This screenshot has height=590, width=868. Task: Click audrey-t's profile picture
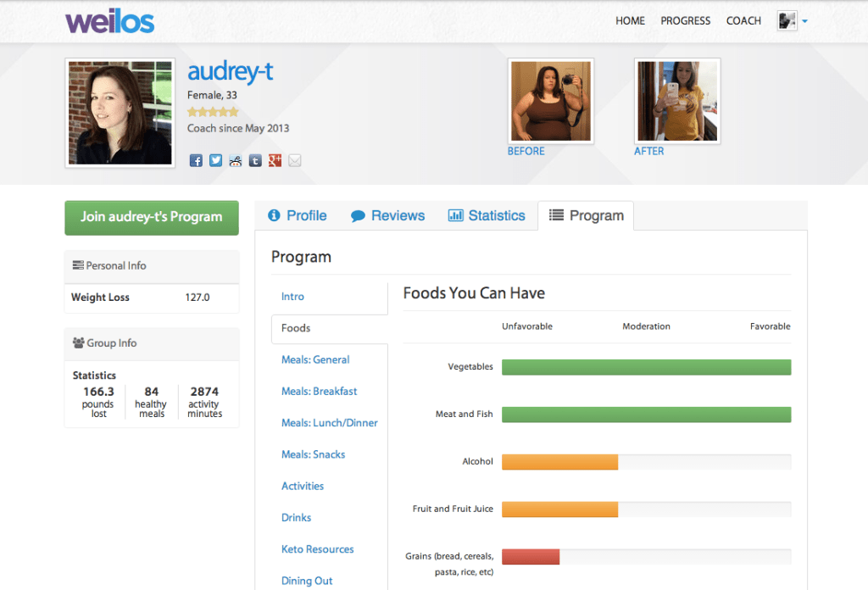(x=120, y=113)
